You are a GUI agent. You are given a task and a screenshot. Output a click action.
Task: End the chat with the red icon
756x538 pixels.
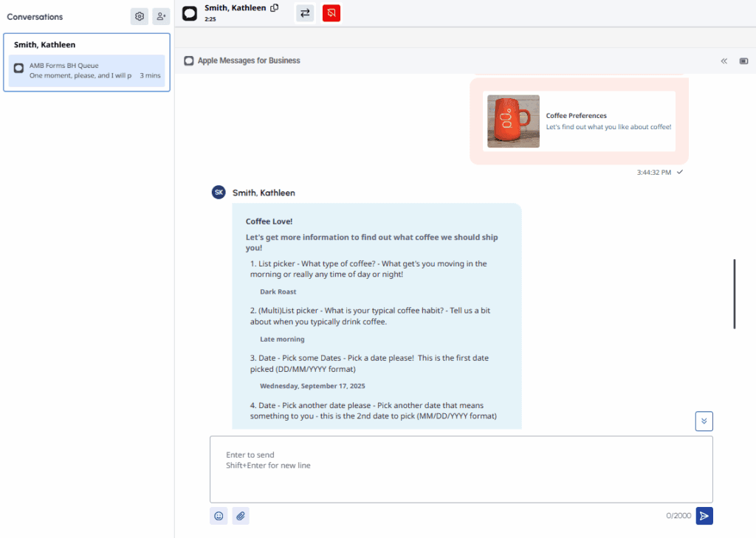[331, 13]
